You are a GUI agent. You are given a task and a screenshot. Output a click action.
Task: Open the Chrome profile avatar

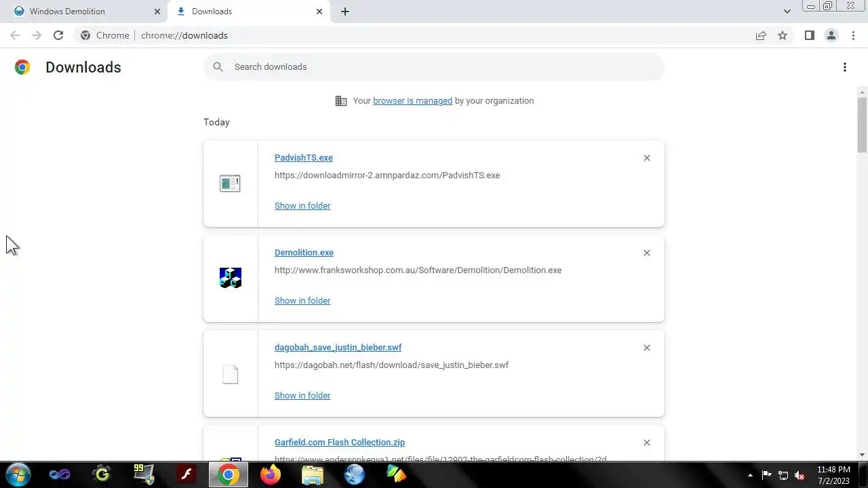(x=831, y=35)
